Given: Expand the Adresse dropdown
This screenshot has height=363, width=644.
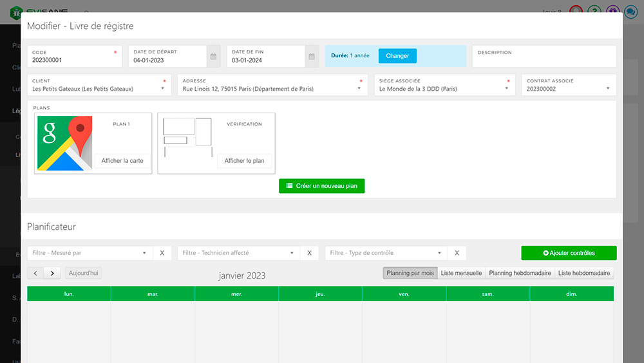Looking at the screenshot, I should (x=359, y=89).
